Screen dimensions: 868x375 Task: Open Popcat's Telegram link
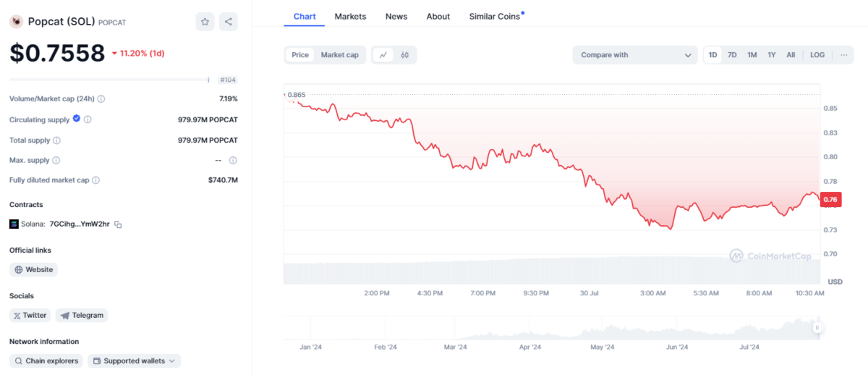tap(82, 315)
